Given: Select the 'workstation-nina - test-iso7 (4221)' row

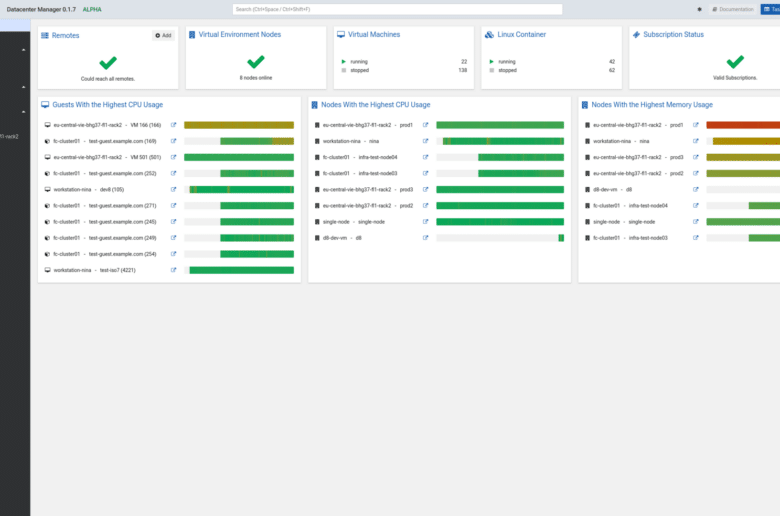Looking at the screenshot, I should coord(169,270).
